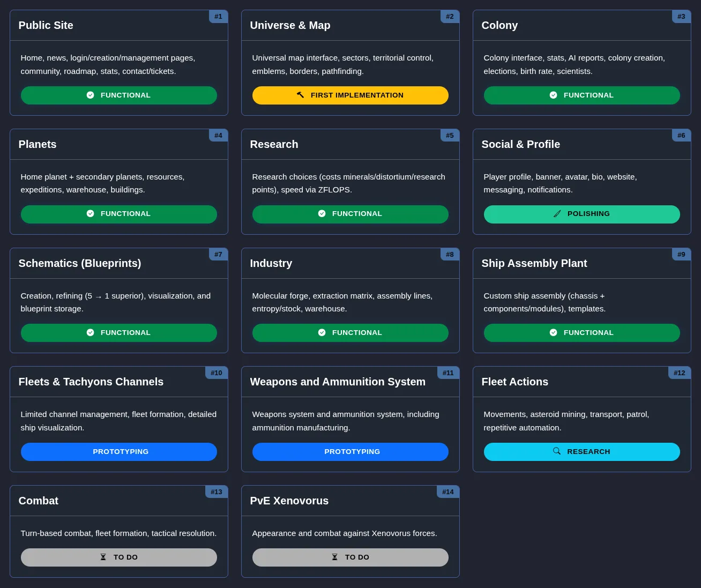Click the Prototyping button on Fleets & Tachyons Channels
The image size is (701, 588).
coord(119,452)
